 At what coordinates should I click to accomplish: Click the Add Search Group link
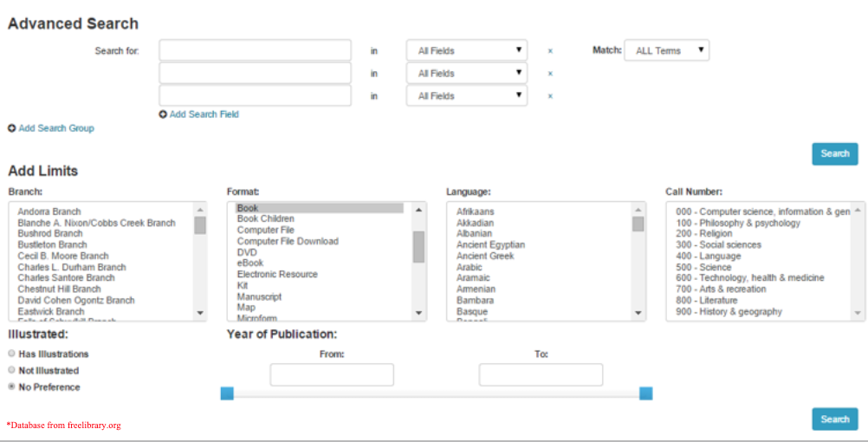click(56, 128)
